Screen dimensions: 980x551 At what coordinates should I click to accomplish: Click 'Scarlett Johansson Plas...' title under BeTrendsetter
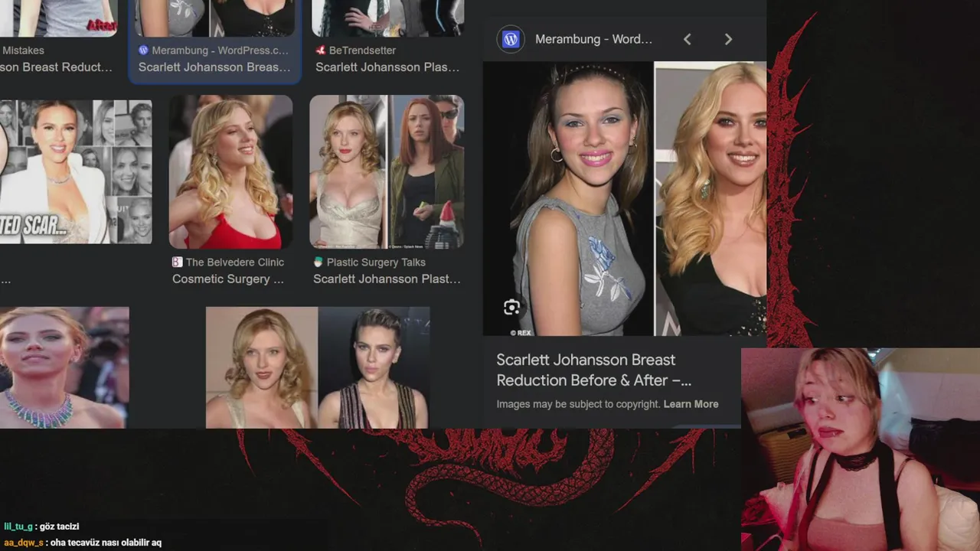click(387, 67)
